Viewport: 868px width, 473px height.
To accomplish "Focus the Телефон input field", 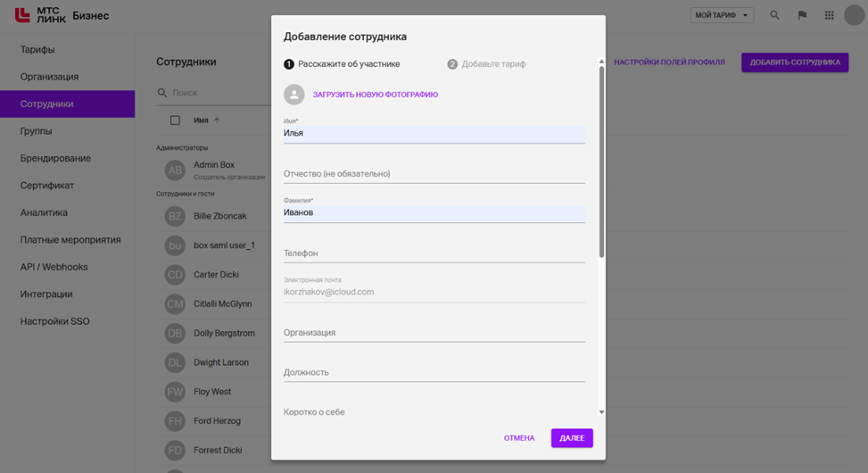I will [434, 253].
